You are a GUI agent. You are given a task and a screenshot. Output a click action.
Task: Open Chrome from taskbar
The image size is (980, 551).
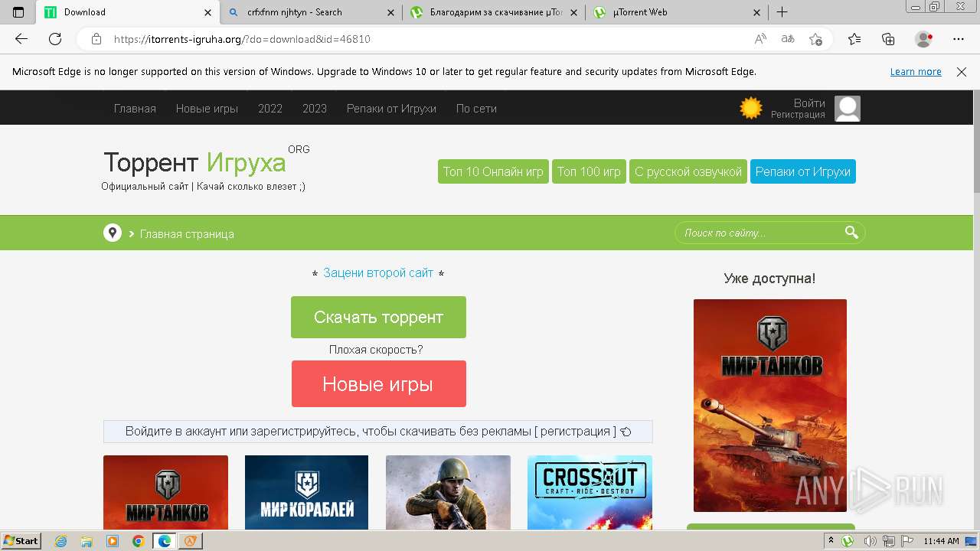[x=138, y=541]
